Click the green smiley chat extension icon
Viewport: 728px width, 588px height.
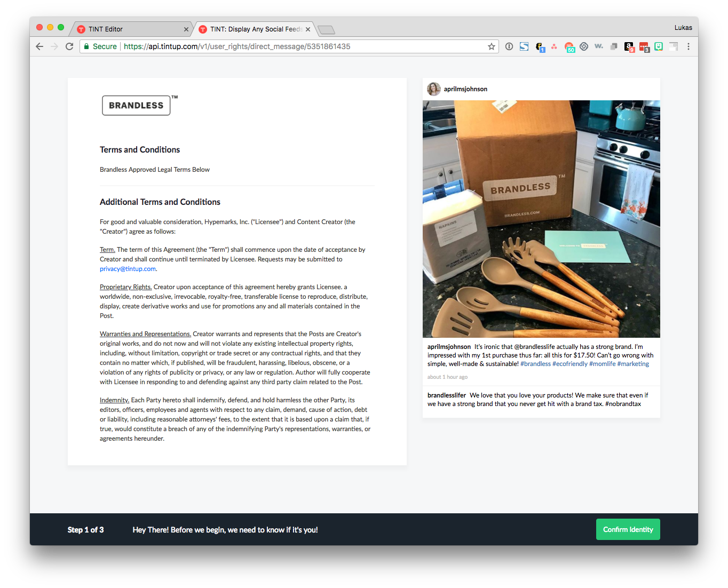click(659, 46)
